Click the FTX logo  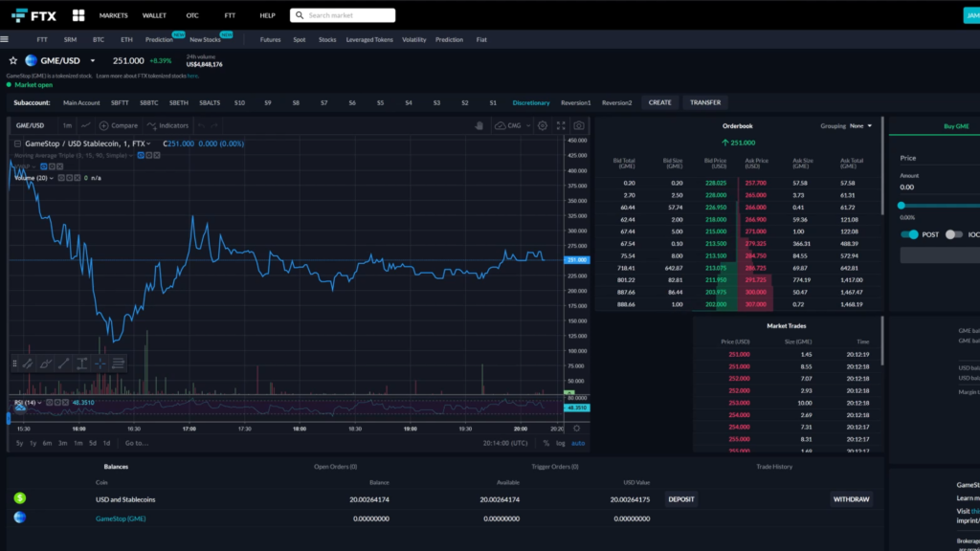[33, 15]
